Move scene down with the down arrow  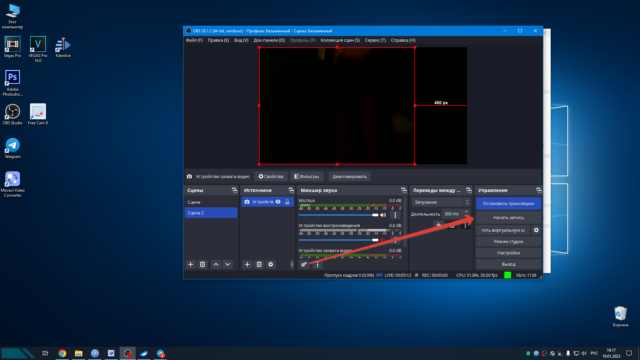click(228, 264)
